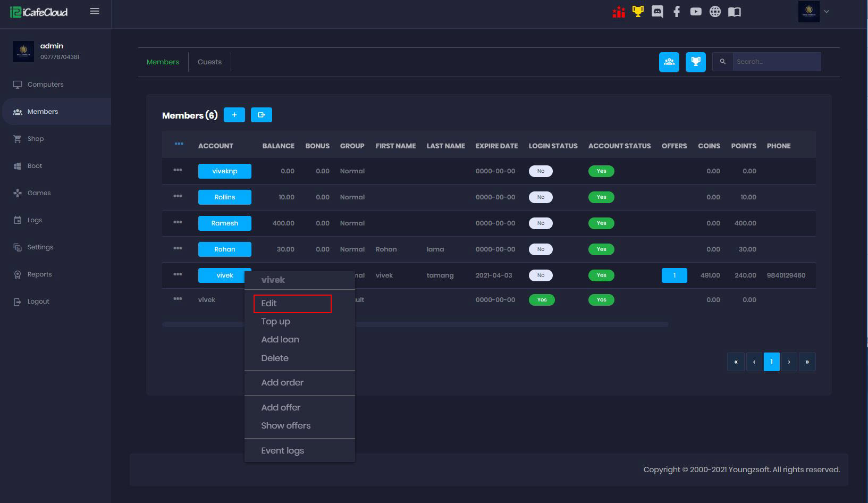Open the documentation book icon
The image size is (868, 503).
click(734, 12)
